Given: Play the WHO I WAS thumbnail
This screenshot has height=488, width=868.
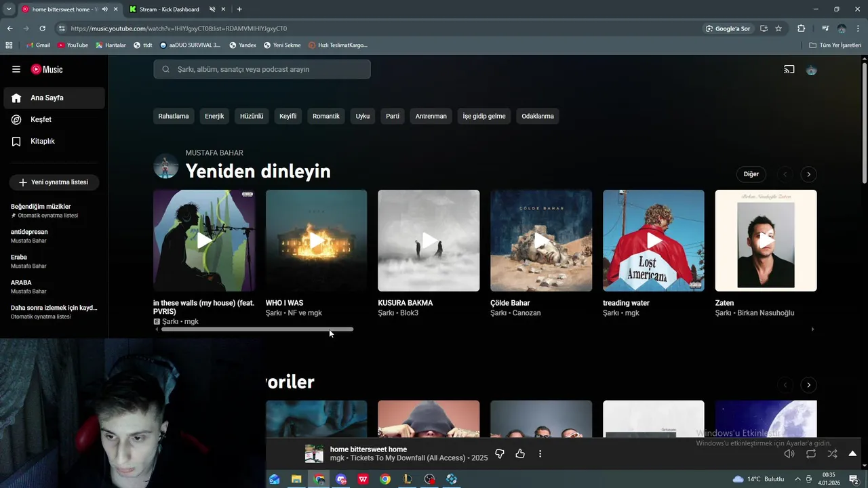Looking at the screenshot, I should (317, 241).
